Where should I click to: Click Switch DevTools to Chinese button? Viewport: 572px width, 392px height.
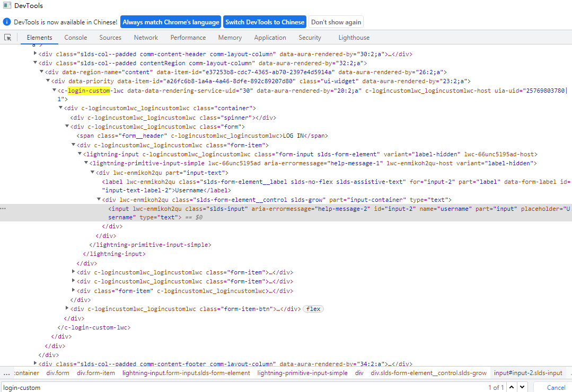[x=265, y=22]
